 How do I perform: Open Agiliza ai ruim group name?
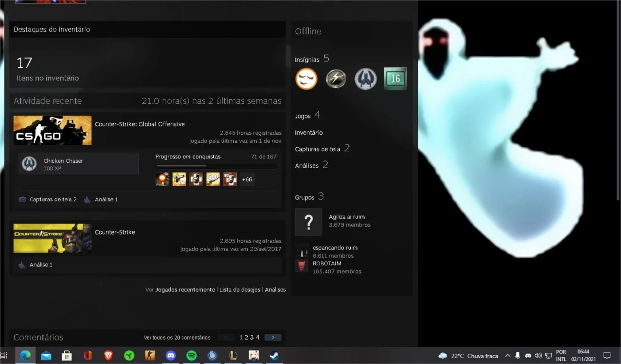coord(347,217)
